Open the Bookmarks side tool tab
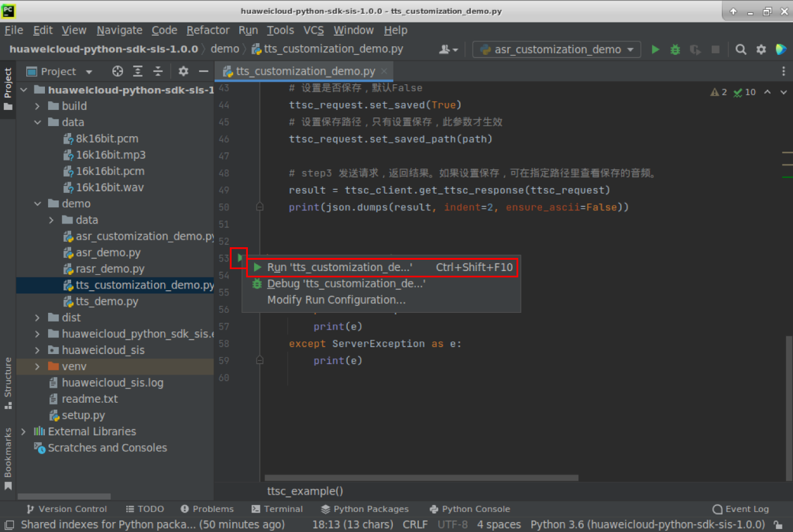Image resolution: width=793 pixels, height=532 pixels. click(8, 458)
